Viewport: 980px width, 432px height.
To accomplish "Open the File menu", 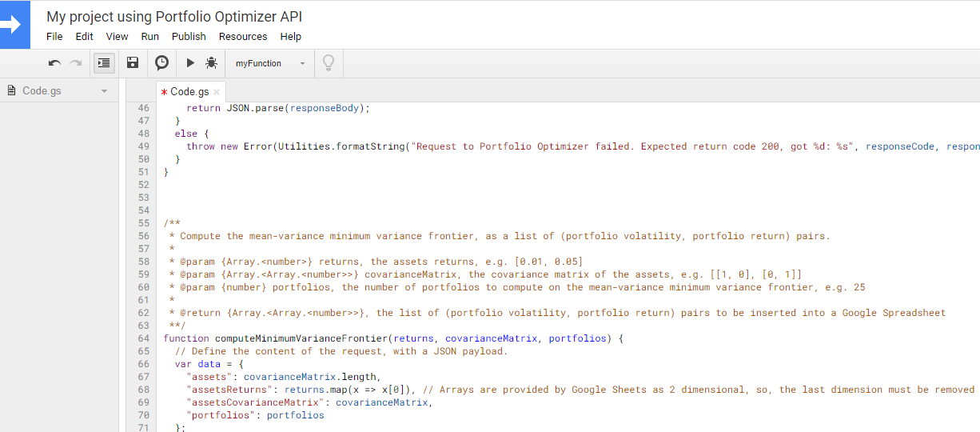I will click(x=54, y=36).
